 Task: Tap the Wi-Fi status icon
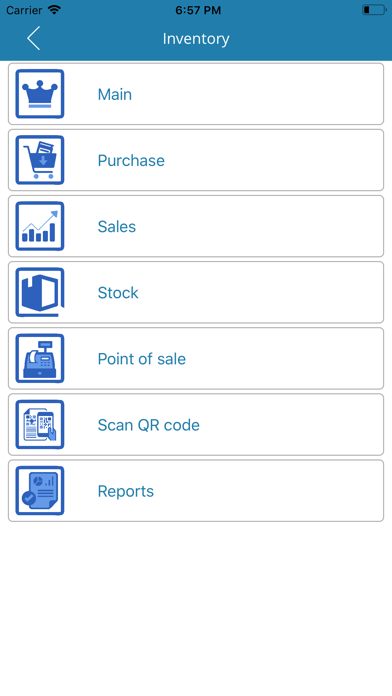tap(54, 10)
